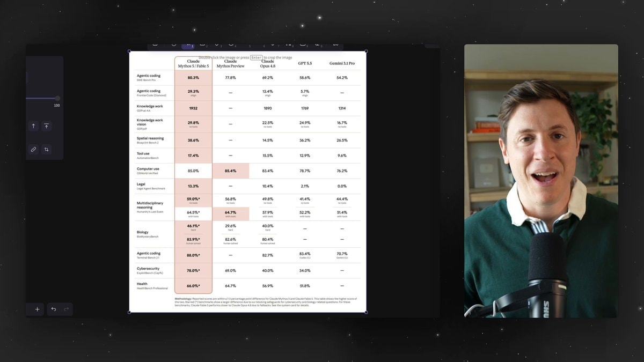Click the Claude Opus 4.8 column header

(x=268, y=63)
